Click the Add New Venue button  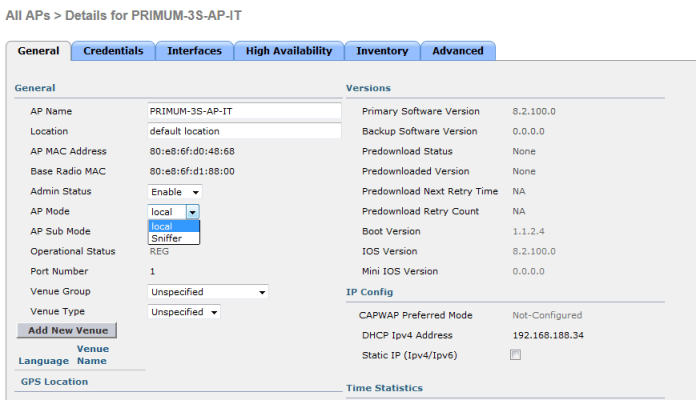[x=68, y=330]
